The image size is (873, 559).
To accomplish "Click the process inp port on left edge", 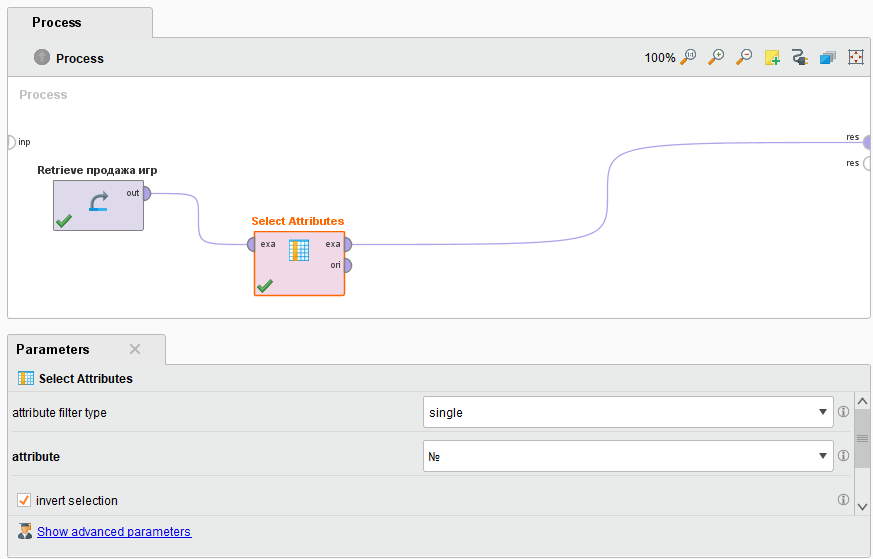I will pyautogui.click(x=11, y=142).
